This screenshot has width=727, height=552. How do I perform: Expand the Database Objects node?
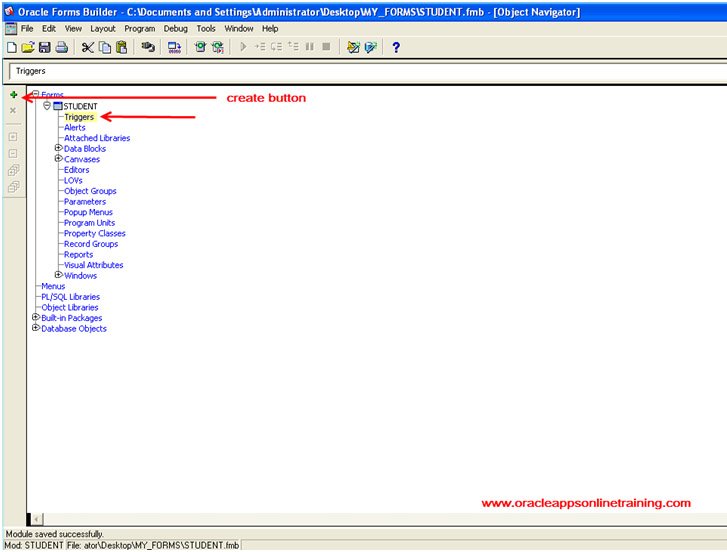click(36, 328)
